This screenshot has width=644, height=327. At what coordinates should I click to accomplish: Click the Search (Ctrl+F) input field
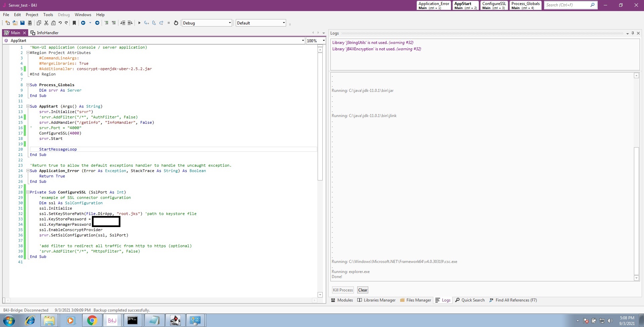pos(567,5)
